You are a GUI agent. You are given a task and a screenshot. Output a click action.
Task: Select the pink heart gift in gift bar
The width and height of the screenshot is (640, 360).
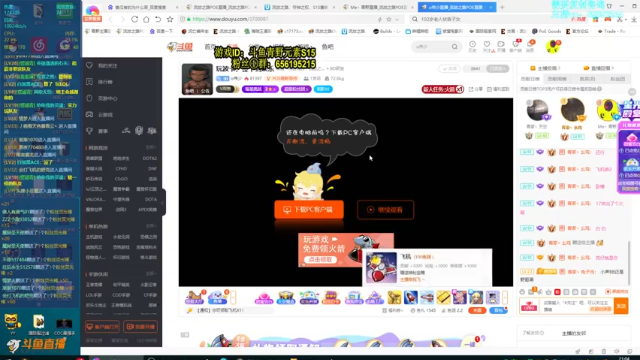(x=264, y=297)
